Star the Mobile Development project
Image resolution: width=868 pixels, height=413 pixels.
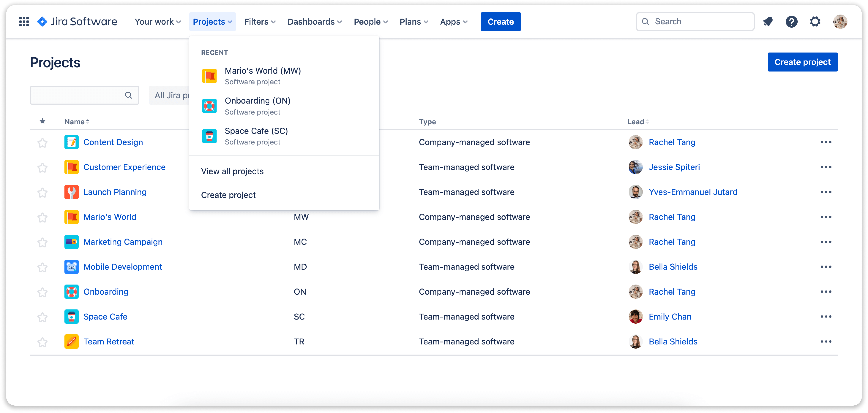click(42, 267)
